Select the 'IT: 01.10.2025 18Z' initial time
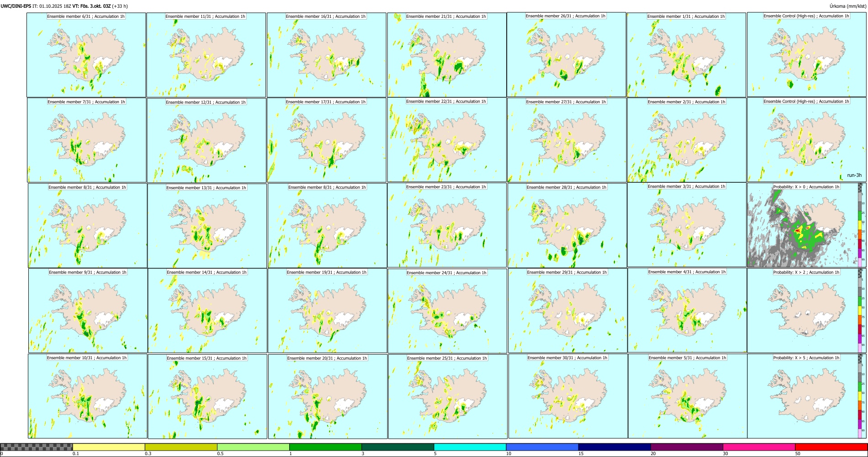 point(52,6)
